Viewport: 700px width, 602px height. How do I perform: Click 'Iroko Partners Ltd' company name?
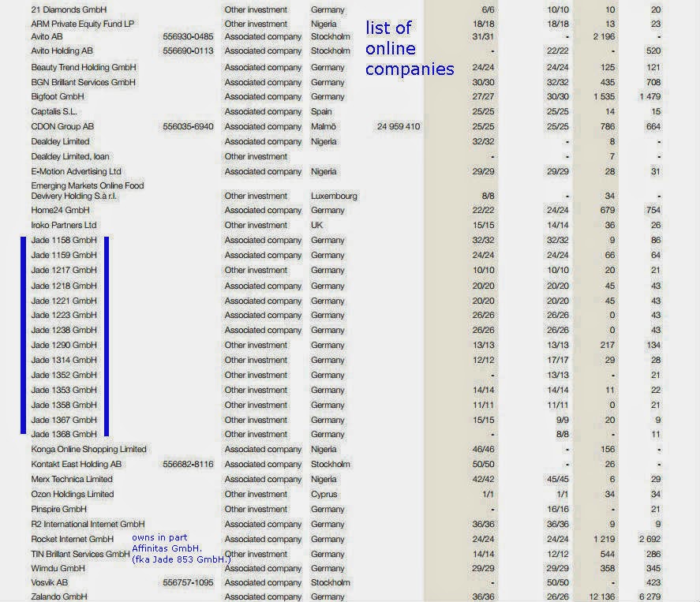[64, 226]
